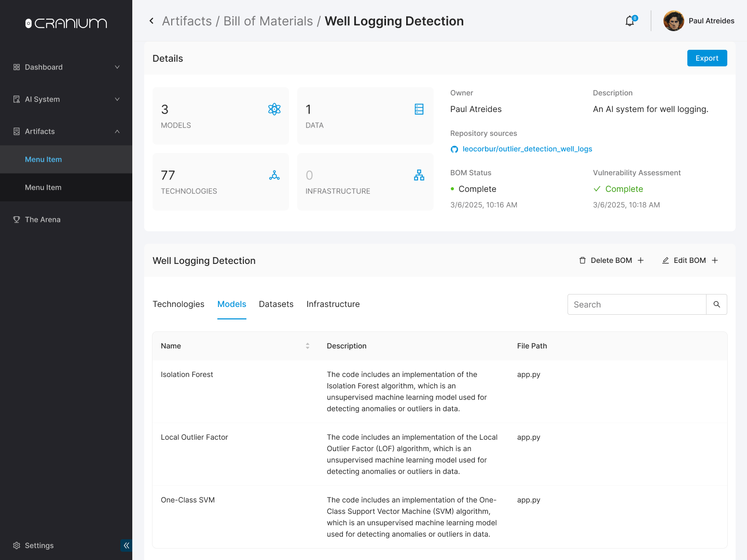Open leocorbur/outlier_detection_well_logs repository link
Image resolution: width=747 pixels, height=560 pixels.
[528, 149]
